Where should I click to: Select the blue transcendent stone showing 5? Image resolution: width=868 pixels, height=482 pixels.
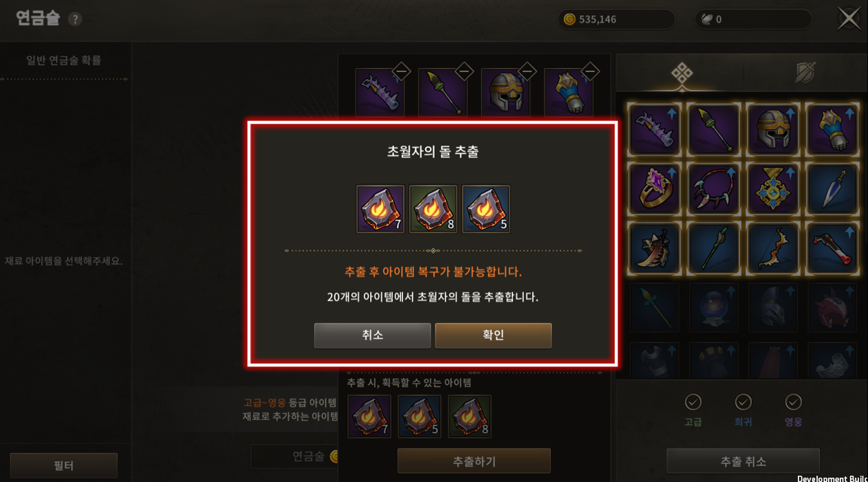pos(486,209)
